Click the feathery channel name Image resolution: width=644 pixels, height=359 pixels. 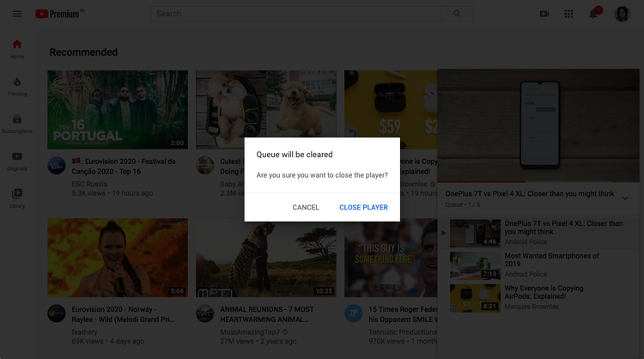click(x=84, y=332)
